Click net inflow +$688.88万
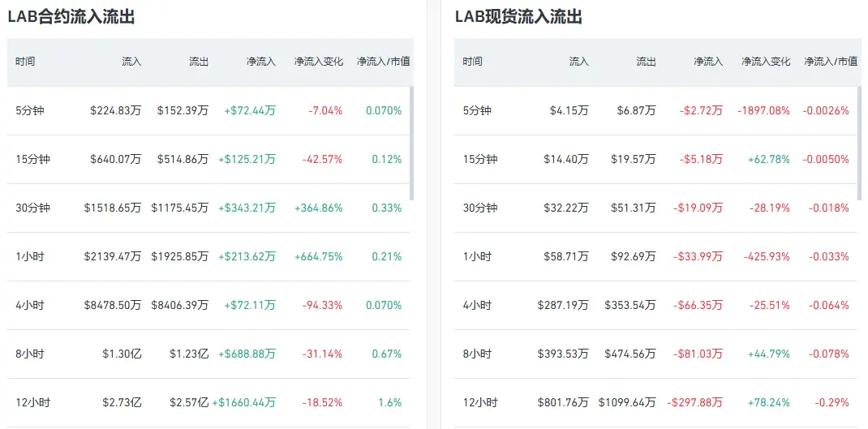This screenshot has height=429, width=868. pos(247,354)
